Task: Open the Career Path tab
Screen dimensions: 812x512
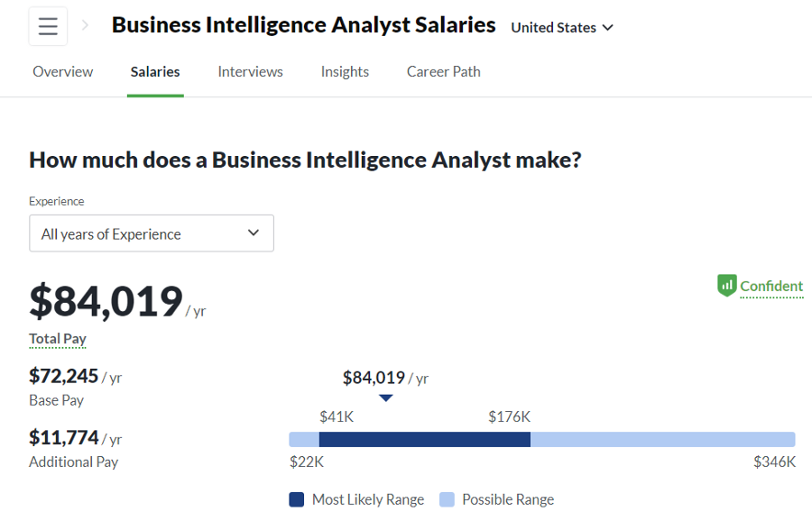Action: pyautogui.click(x=443, y=71)
